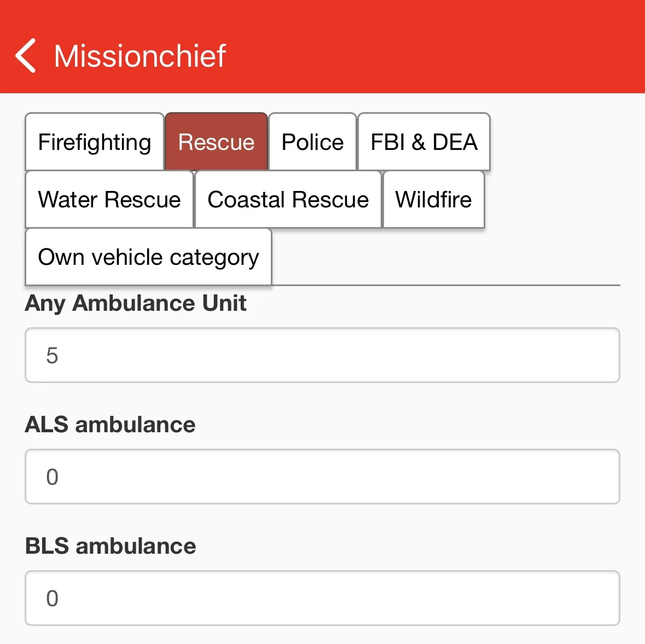Image resolution: width=645 pixels, height=644 pixels.
Task: Tap the Missionchief header title
Action: click(140, 56)
